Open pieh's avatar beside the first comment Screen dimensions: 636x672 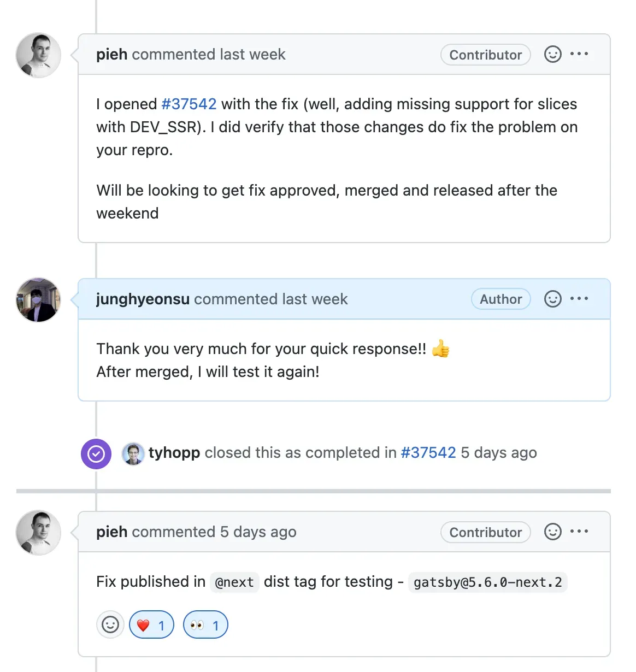38,55
